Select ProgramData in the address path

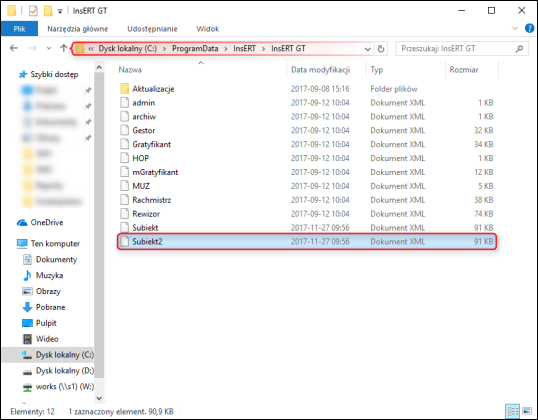195,48
